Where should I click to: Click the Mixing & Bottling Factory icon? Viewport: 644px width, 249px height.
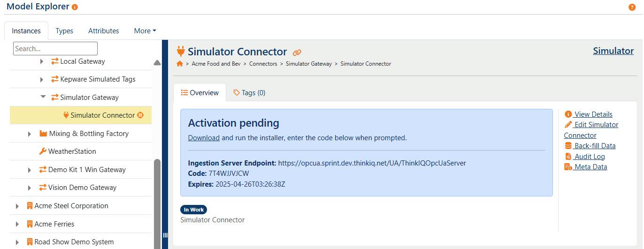43,134
